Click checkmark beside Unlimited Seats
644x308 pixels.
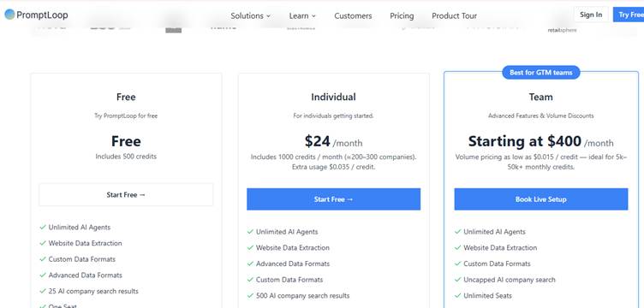[457, 296]
